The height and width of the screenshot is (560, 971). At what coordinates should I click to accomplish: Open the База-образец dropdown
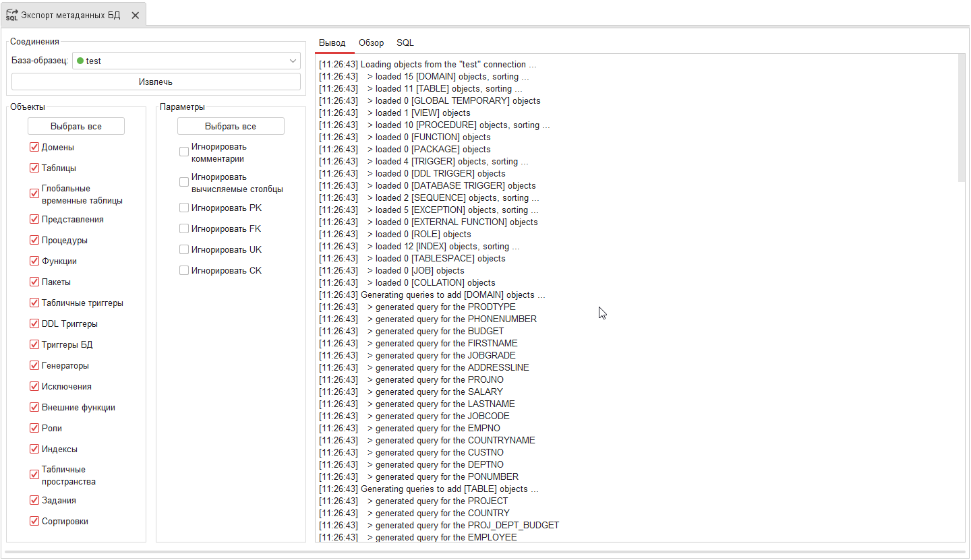point(292,61)
